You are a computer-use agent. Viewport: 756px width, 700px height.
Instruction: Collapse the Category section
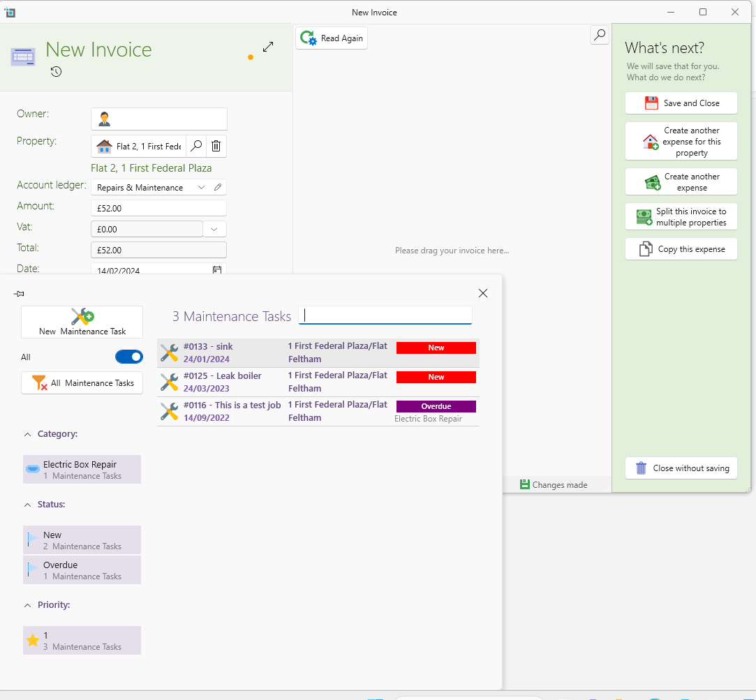[27, 434]
